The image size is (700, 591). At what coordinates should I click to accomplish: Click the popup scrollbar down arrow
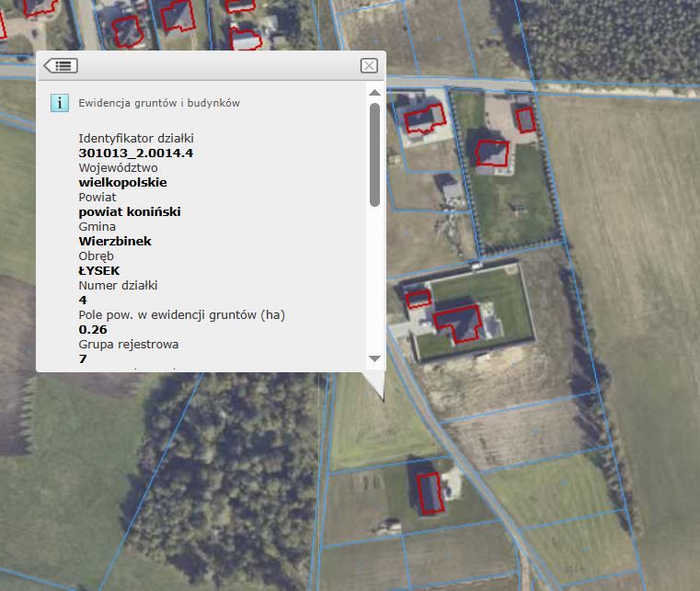click(375, 358)
